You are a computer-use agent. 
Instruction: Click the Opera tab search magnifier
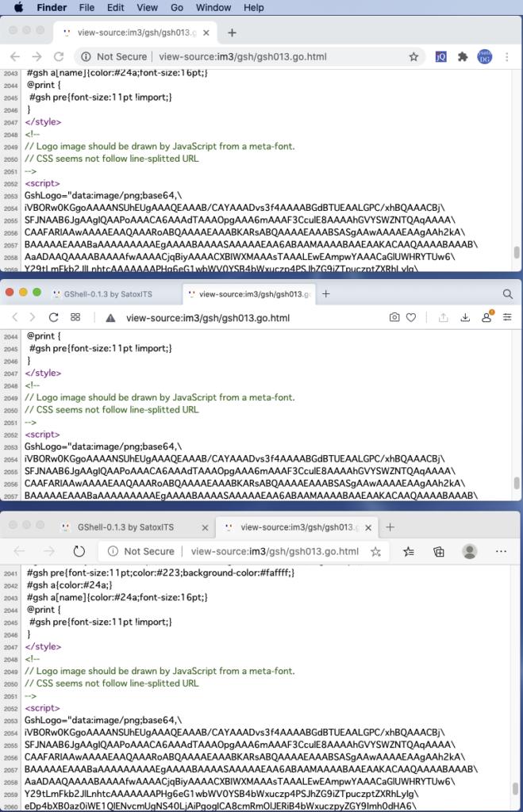coord(508,293)
